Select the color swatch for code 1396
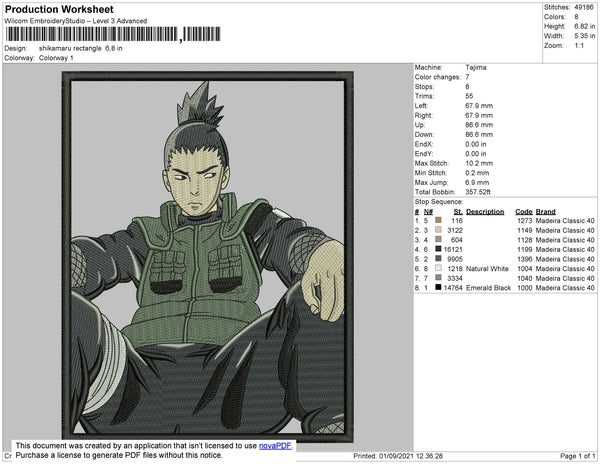This screenshot has width=600, height=464. point(438,259)
